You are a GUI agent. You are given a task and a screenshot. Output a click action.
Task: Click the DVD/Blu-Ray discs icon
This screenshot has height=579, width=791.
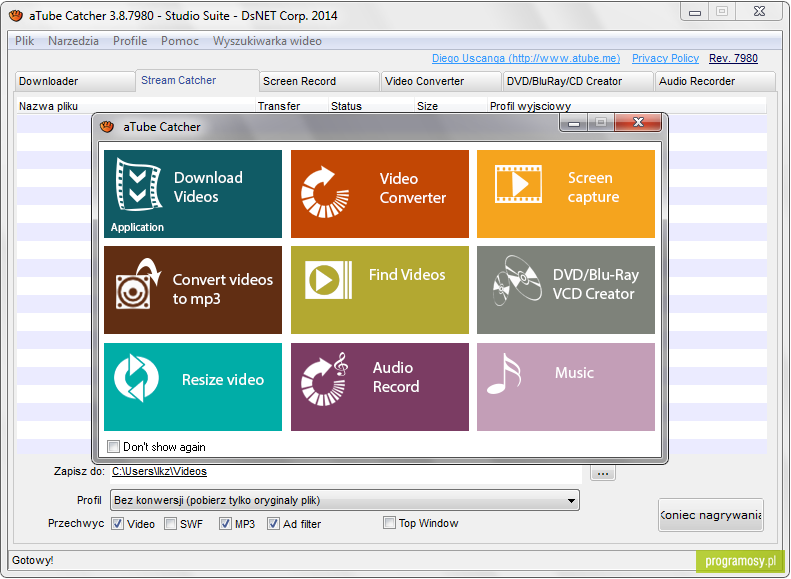pos(517,281)
